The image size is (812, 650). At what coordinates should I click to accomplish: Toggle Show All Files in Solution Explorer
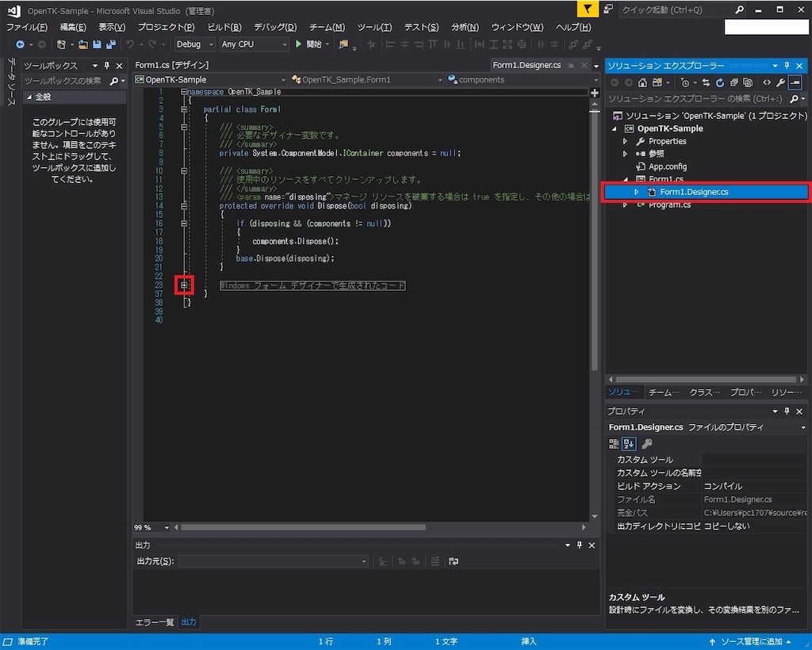click(748, 82)
